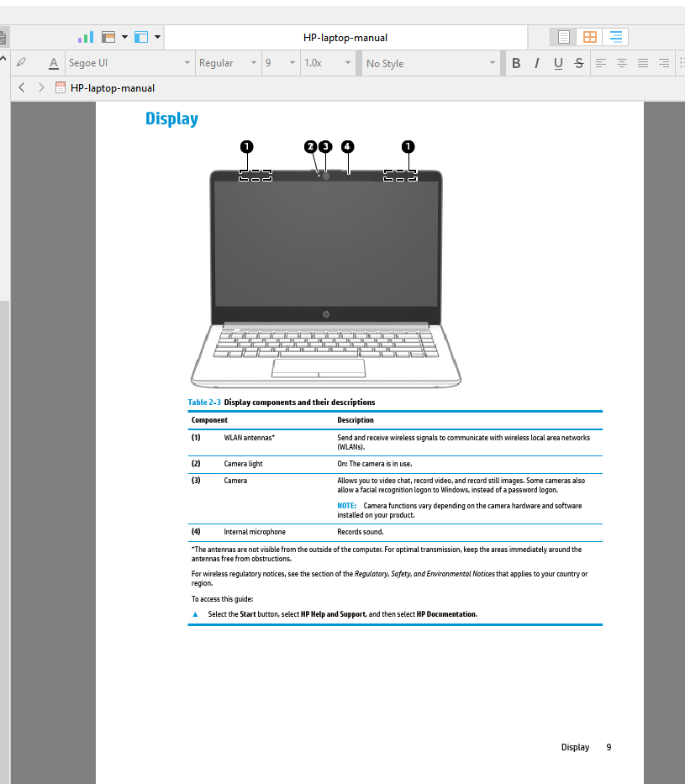
Task: Justify the text alignment
Action: [x=642, y=63]
